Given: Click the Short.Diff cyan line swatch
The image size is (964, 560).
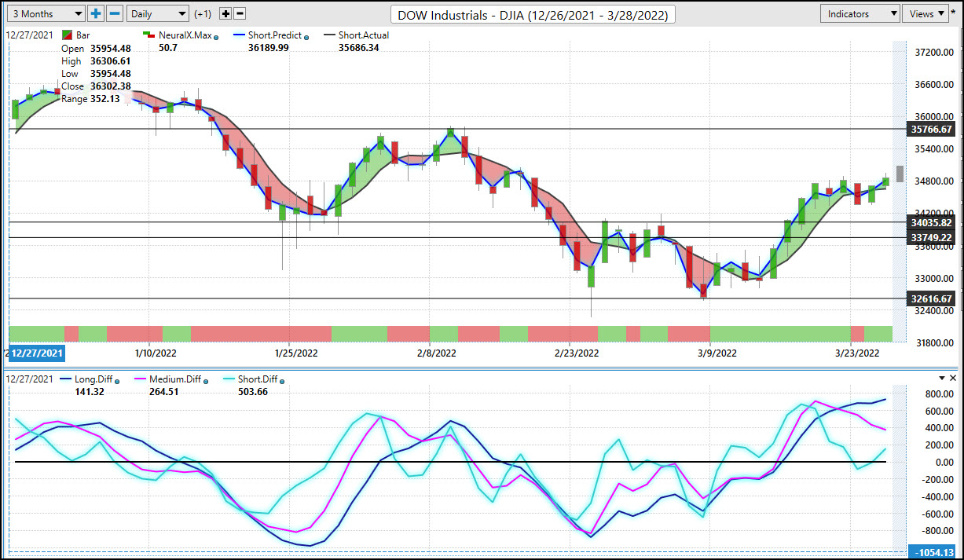Looking at the screenshot, I should 230,379.
